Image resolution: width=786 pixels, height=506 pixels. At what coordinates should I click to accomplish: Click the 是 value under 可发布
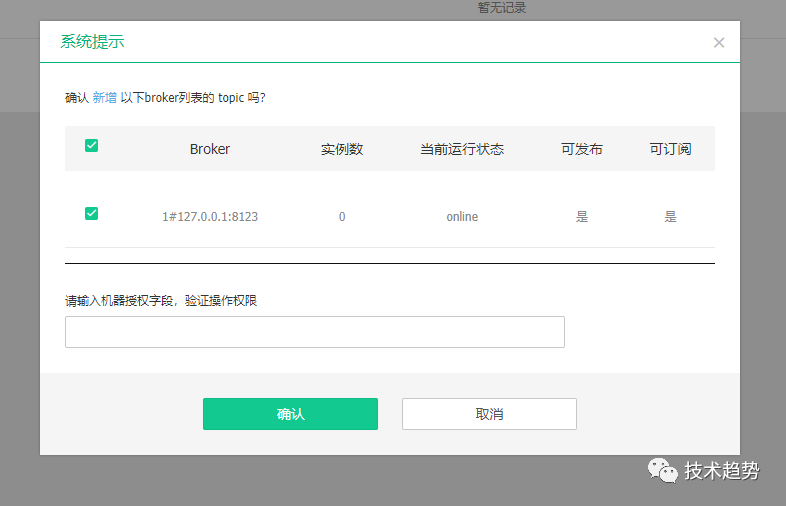click(581, 217)
